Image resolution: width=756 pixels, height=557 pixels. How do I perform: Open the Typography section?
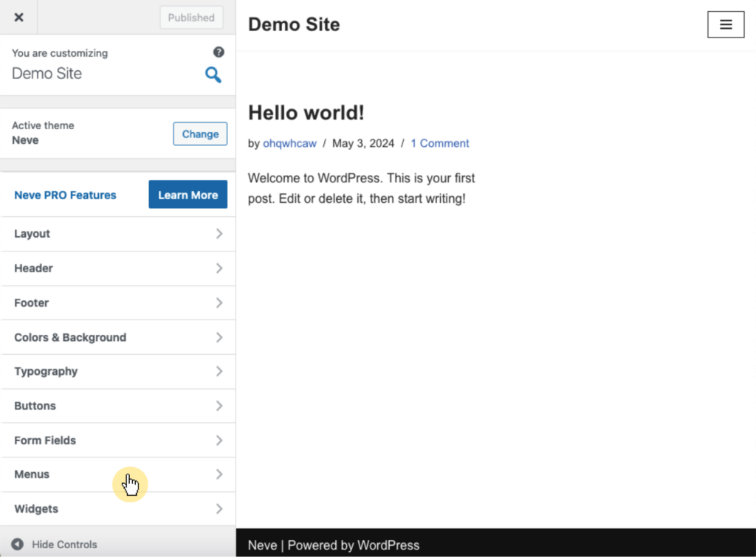tap(118, 372)
